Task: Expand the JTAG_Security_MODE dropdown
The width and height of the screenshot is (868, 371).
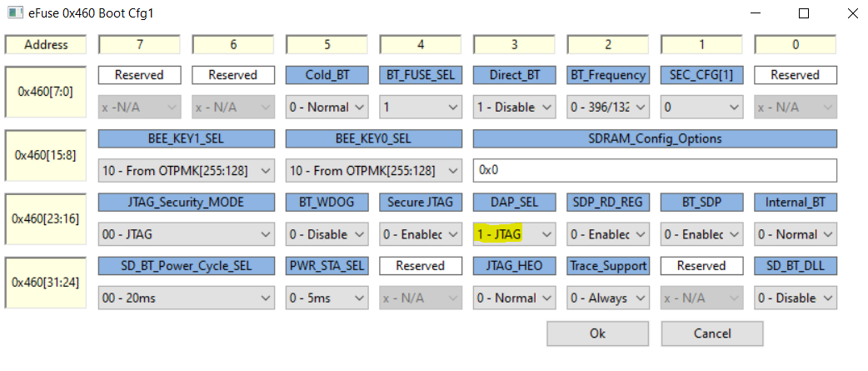Action: [186, 234]
